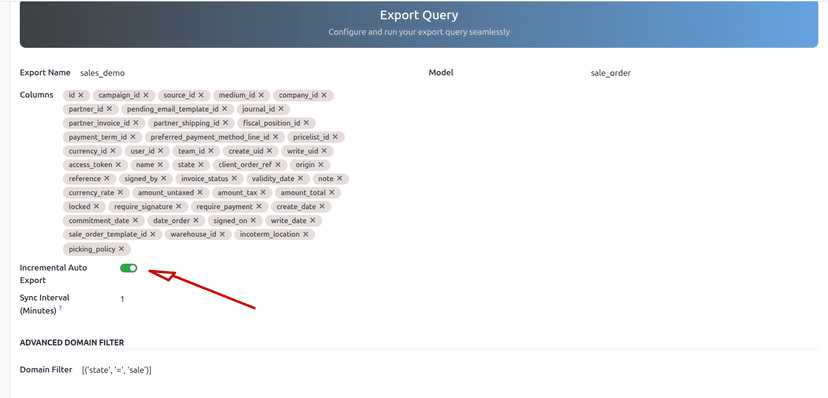Image resolution: width=828 pixels, height=398 pixels.
Task: Remove the require_payment tag
Action: [x=259, y=206]
